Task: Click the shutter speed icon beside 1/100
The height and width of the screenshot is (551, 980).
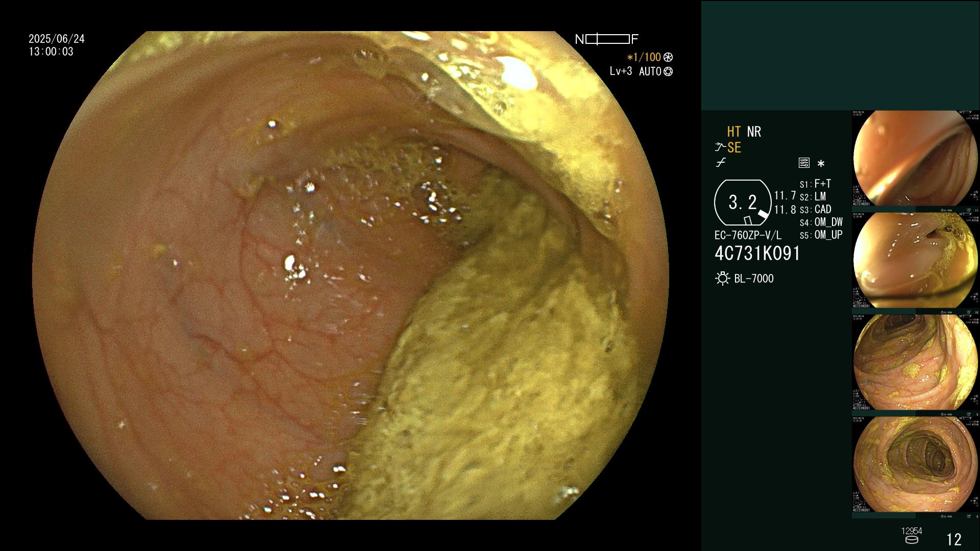Action: (668, 58)
